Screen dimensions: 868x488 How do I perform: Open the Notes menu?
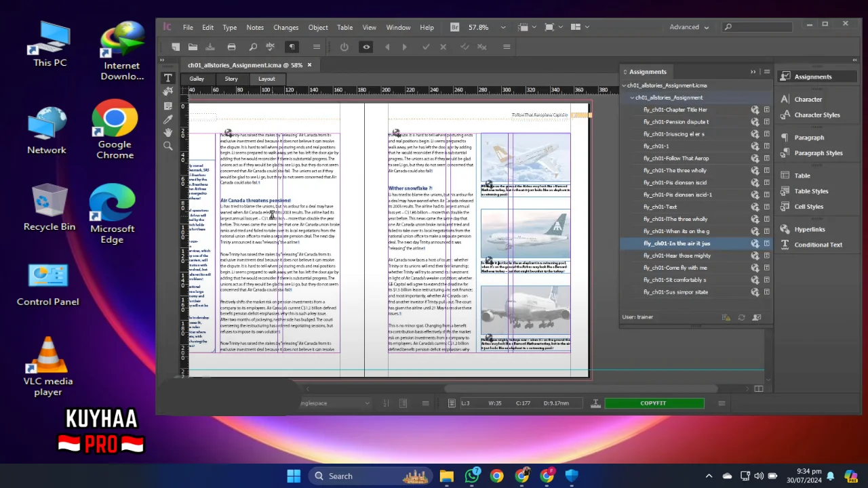(255, 27)
